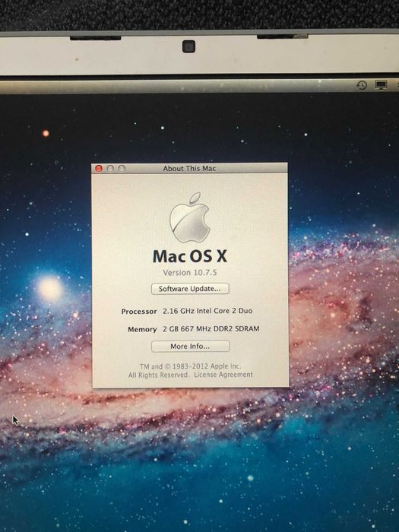Click the Memory label
This screenshot has height=532, width=399.
tap(142, 329)
